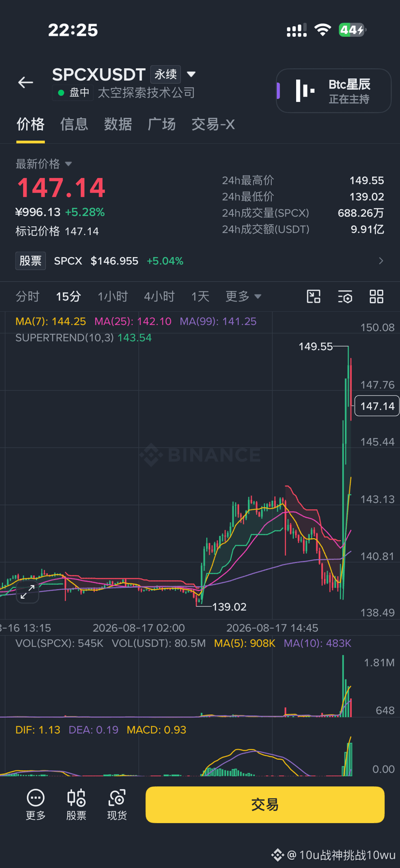Image resolution: width=400 pixels, height=868 pixels.
Task: Open chart indicator settings icon
Action: coord(345,296)
